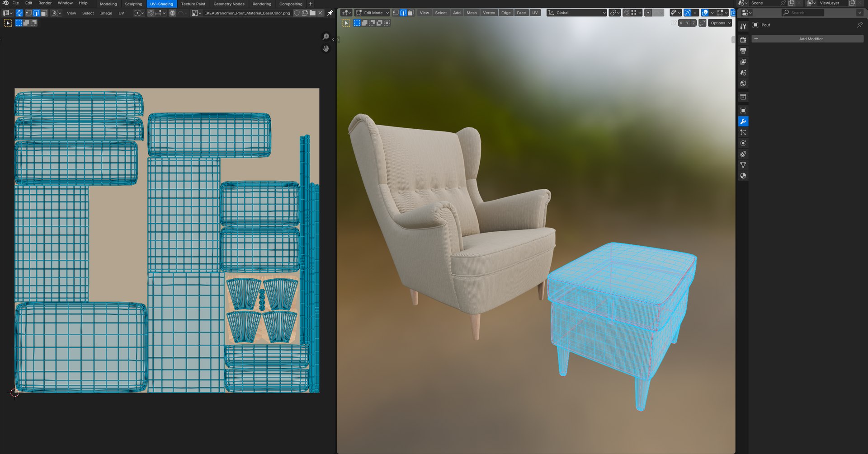Image resolution: width=868 pixels, height=454 pixels.
Task: Add a new workspace tab
Action: coord(311,4)
